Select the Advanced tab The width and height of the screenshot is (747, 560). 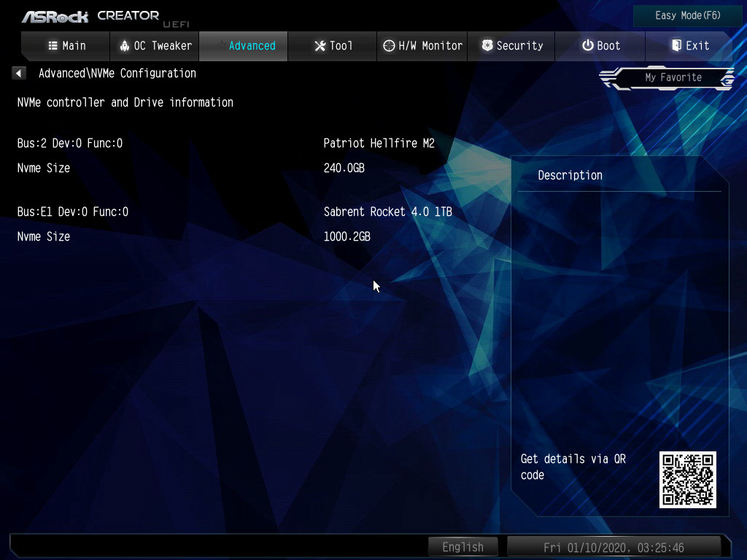244,46
